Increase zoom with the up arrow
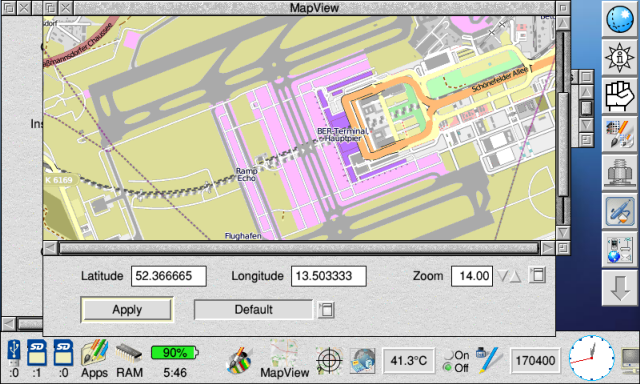The height and width of the screenshot is (384, 640). 516,276
